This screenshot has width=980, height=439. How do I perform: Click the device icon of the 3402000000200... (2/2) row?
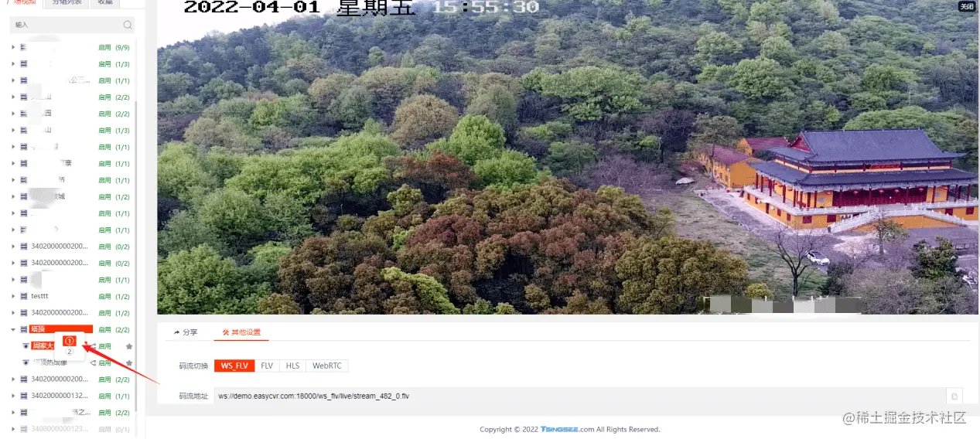coord(24,379)
